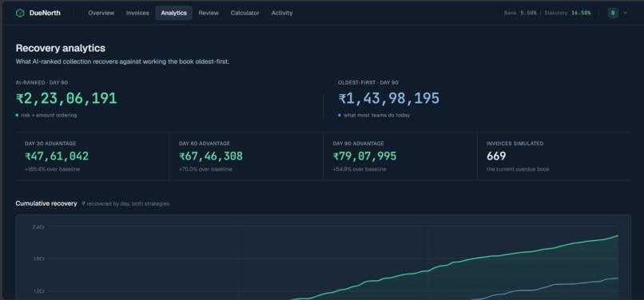Select the Analytics tab
Screen dimensions: 644x300
(x=173, y=13)
